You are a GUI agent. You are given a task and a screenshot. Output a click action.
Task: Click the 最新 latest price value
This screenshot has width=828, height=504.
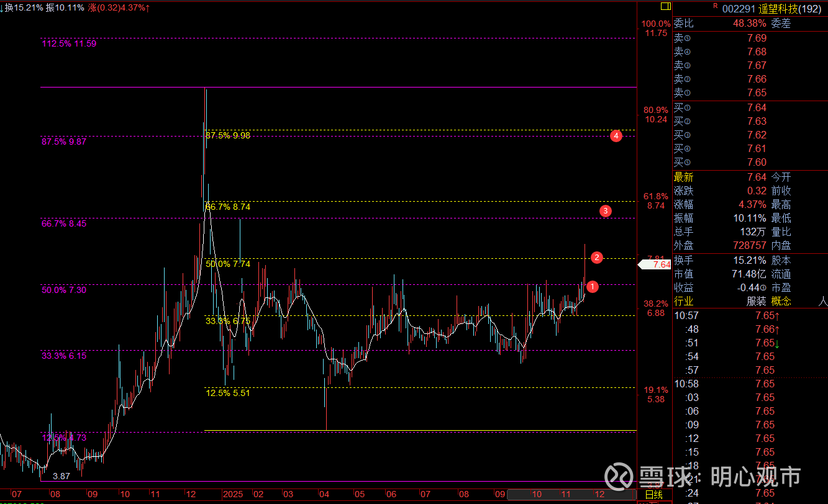757,178
